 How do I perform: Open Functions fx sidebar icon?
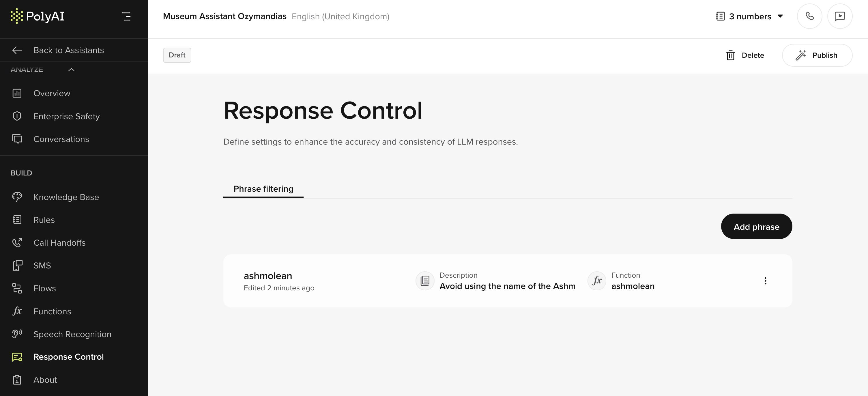point(17,311)
